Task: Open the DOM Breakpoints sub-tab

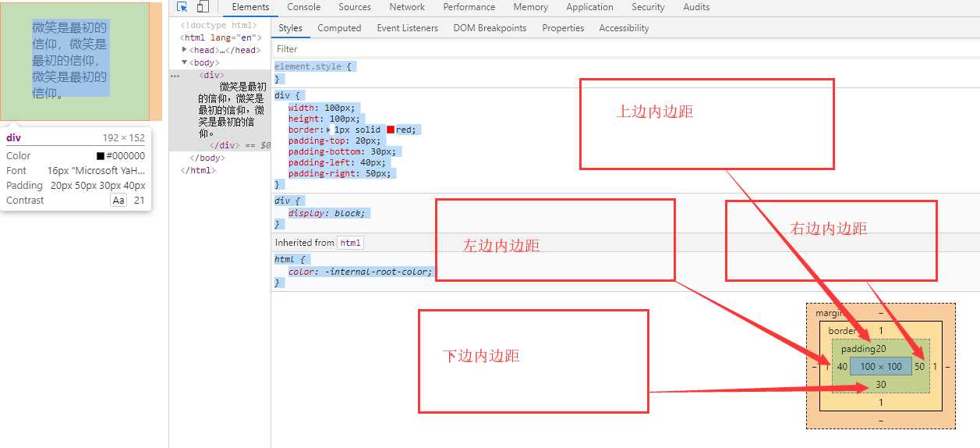Action: 490,28
